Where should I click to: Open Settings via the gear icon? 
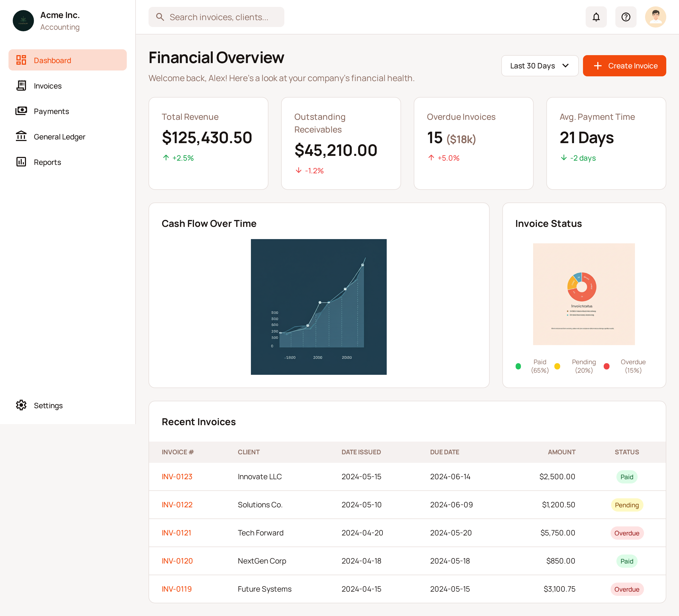pyautogui.click(x=21, y=405)
